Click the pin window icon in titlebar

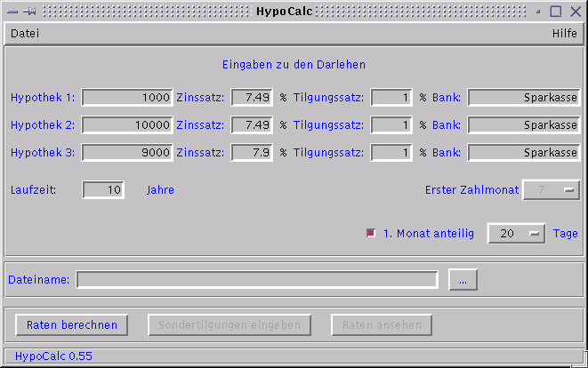click(x=29, y=12)
